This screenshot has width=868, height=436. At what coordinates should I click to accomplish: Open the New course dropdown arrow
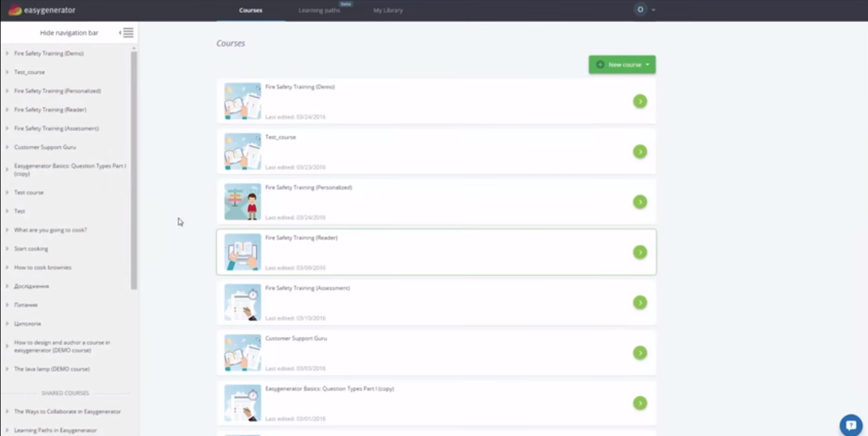click(647, 65)
